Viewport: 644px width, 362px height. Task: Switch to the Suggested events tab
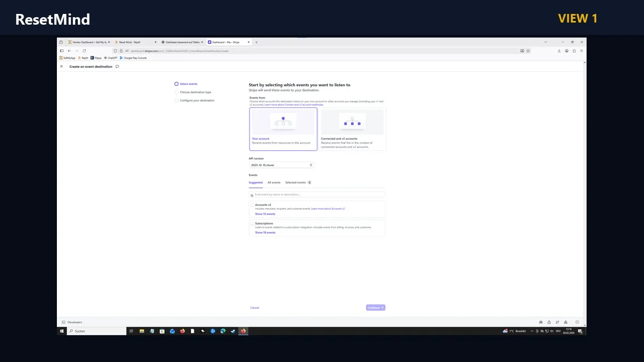255,182
